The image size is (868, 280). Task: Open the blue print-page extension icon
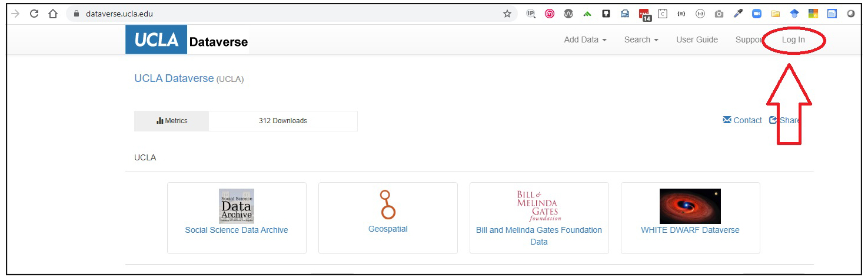[625, 14]
